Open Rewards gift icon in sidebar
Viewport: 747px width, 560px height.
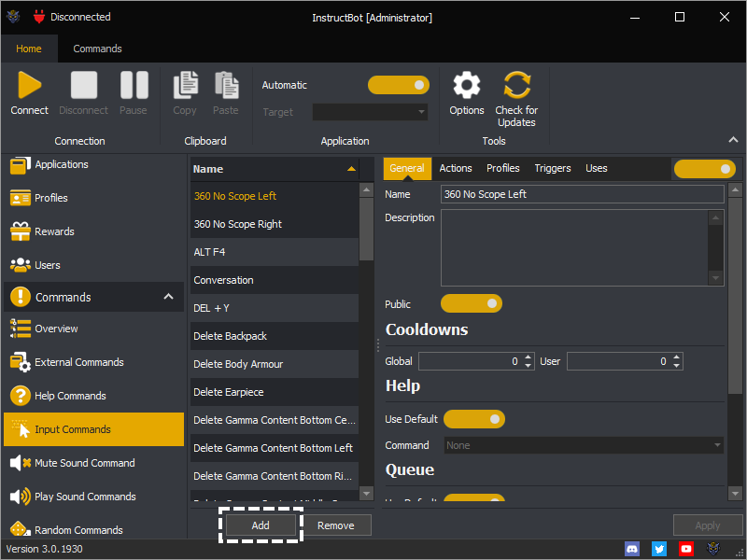(x=20, y=231)
